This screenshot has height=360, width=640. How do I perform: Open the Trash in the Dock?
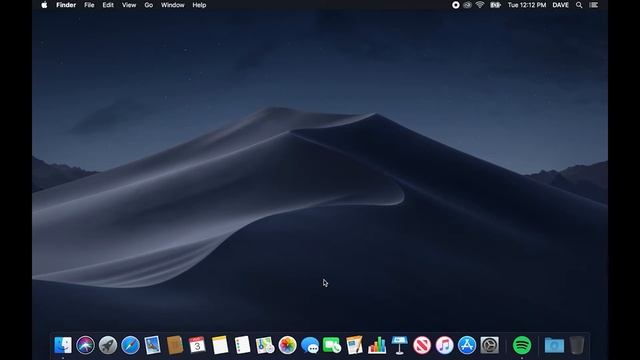(x=577, y=345)
